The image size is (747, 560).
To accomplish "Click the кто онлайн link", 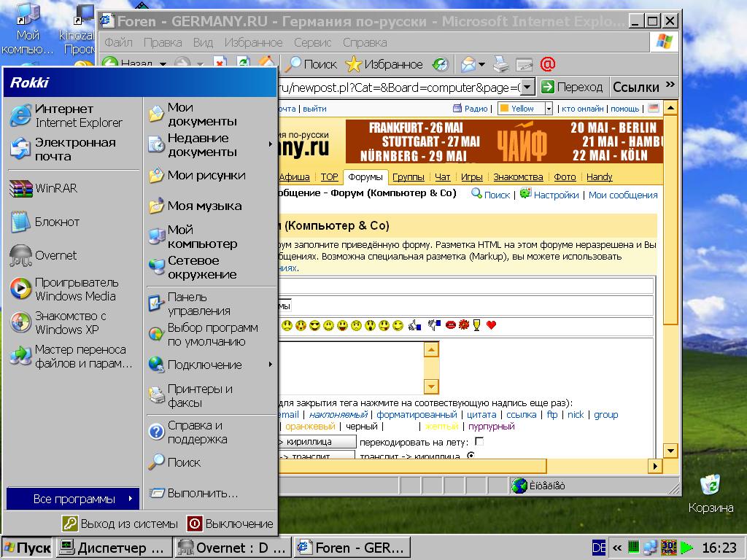I will point(583,109).
